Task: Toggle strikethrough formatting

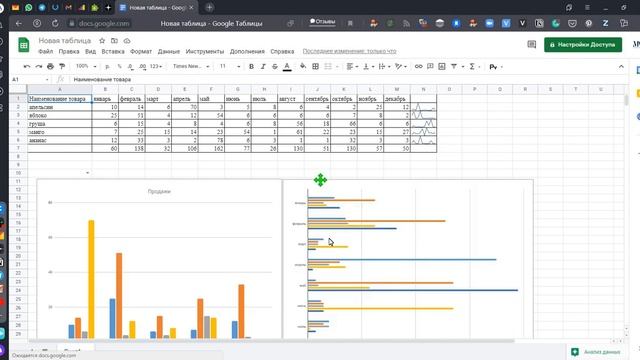Action: 275,67
